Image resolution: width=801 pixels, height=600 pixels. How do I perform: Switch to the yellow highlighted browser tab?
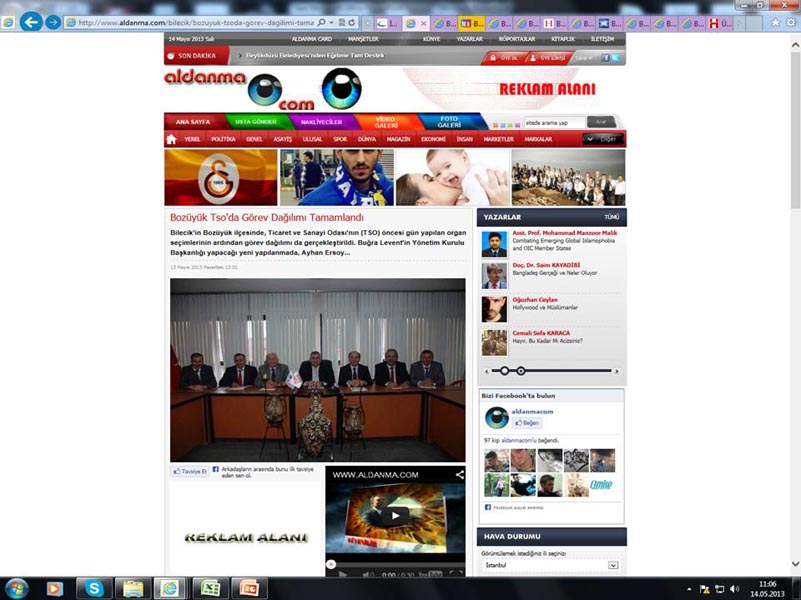(472, 23)
